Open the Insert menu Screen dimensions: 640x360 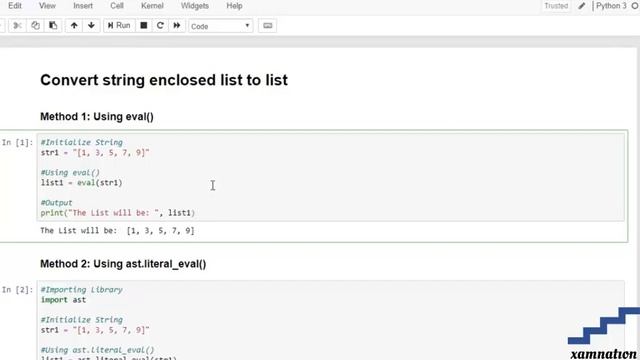(x=83, y=6)
